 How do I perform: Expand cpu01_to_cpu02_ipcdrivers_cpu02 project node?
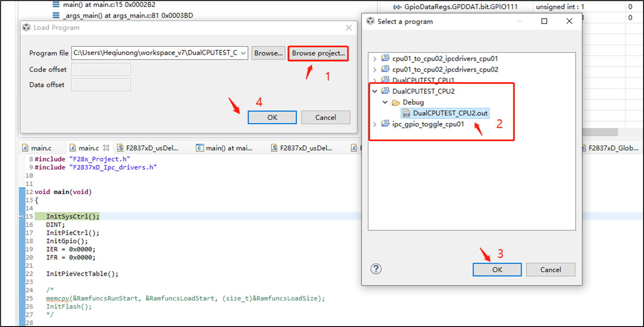(x=375, y=69)
